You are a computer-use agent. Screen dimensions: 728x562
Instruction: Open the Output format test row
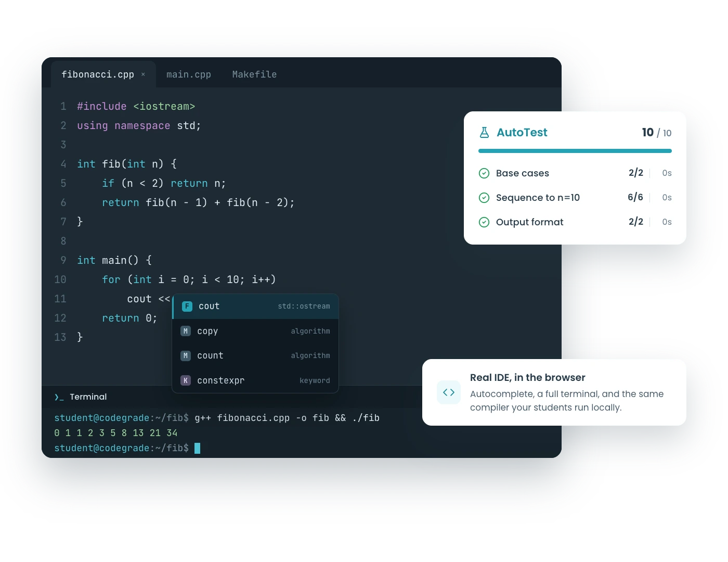coord(575,222)
